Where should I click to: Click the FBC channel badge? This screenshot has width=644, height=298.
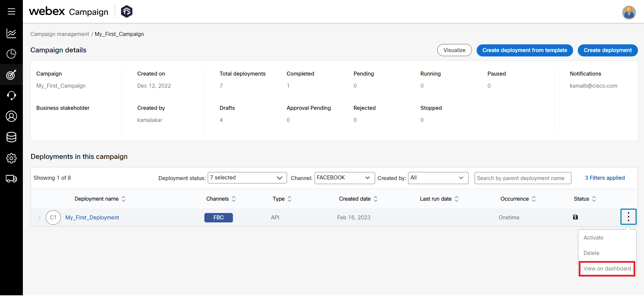coord(218,217)
